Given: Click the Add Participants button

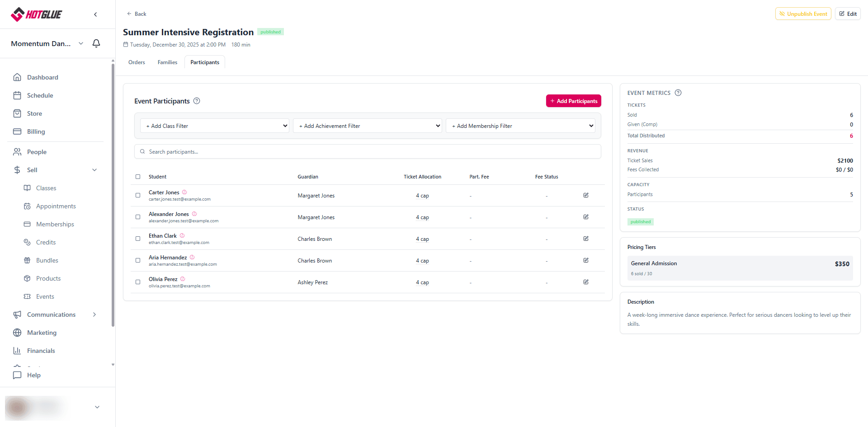Looking at the screenshot, I should coord(573,101).
